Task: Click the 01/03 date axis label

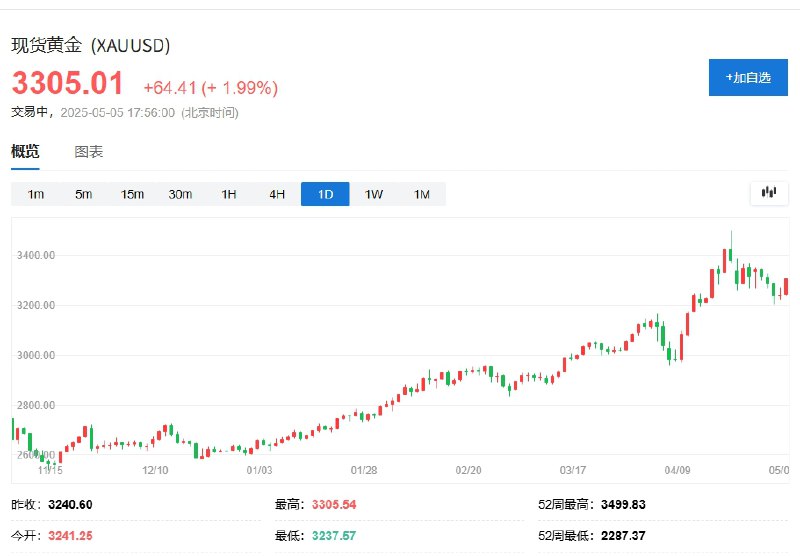Action: click(260, 470)
